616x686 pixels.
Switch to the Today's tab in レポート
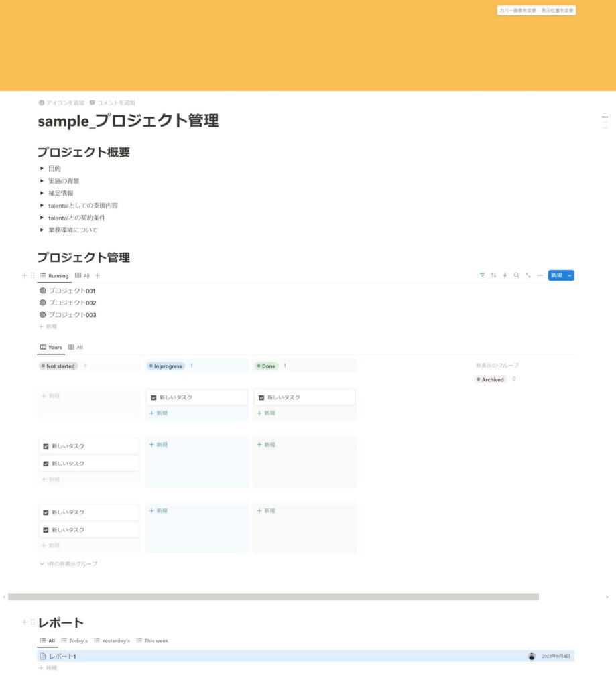74,641
